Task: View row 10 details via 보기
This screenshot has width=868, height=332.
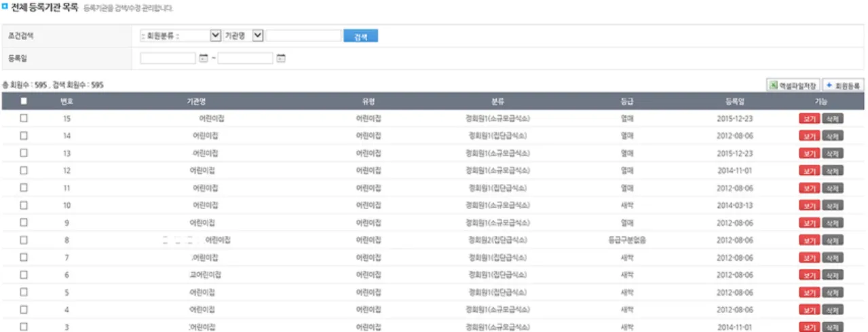Action: tap(809, 206)
